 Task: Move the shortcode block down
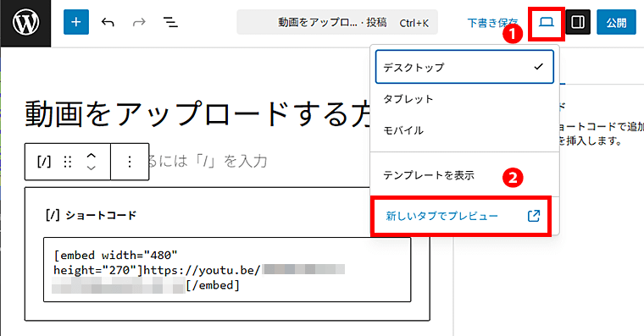(x=92, y=168)
